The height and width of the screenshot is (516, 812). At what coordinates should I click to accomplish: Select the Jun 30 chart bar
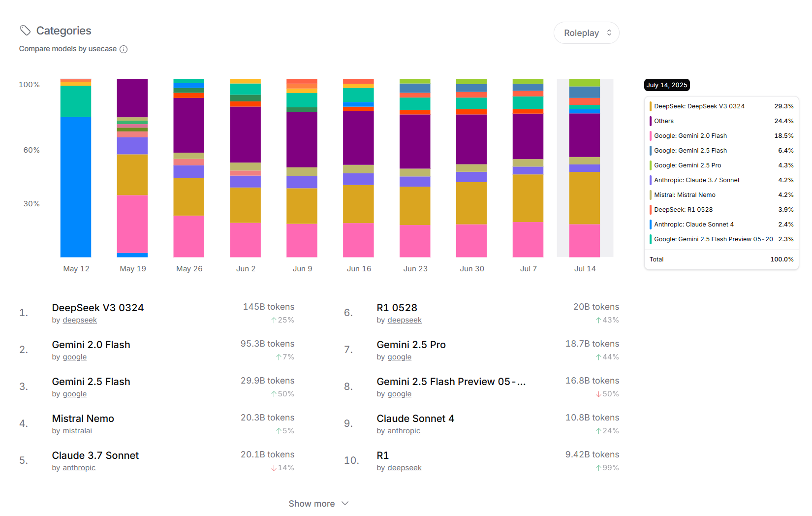[x=471, y=168]
